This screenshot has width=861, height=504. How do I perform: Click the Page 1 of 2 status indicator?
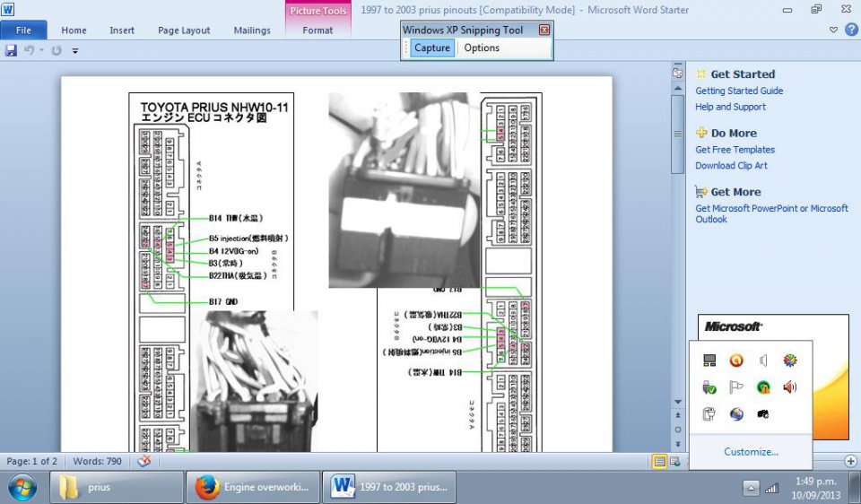point(32,461)
